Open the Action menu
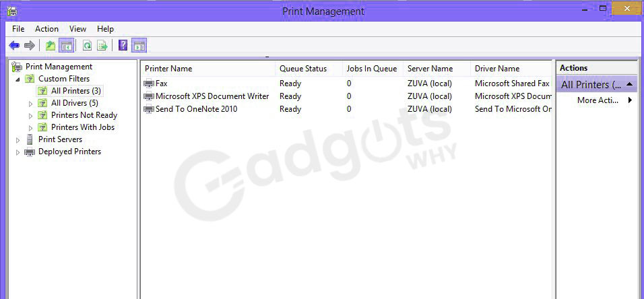The image size is (644, 299). [x=46, y=29]
